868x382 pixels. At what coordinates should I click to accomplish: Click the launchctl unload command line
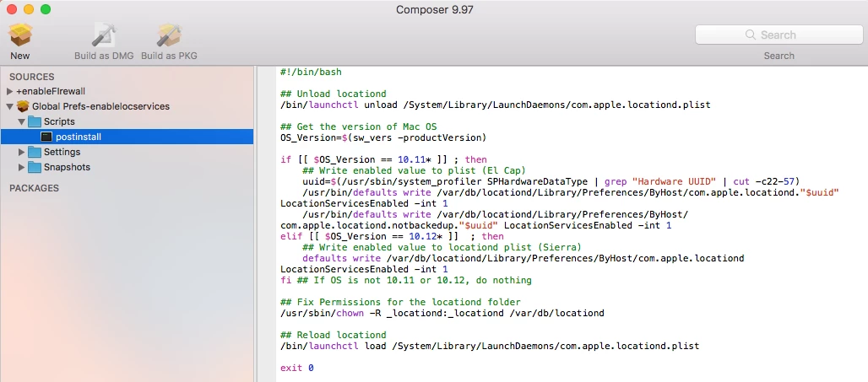(496, 105)
